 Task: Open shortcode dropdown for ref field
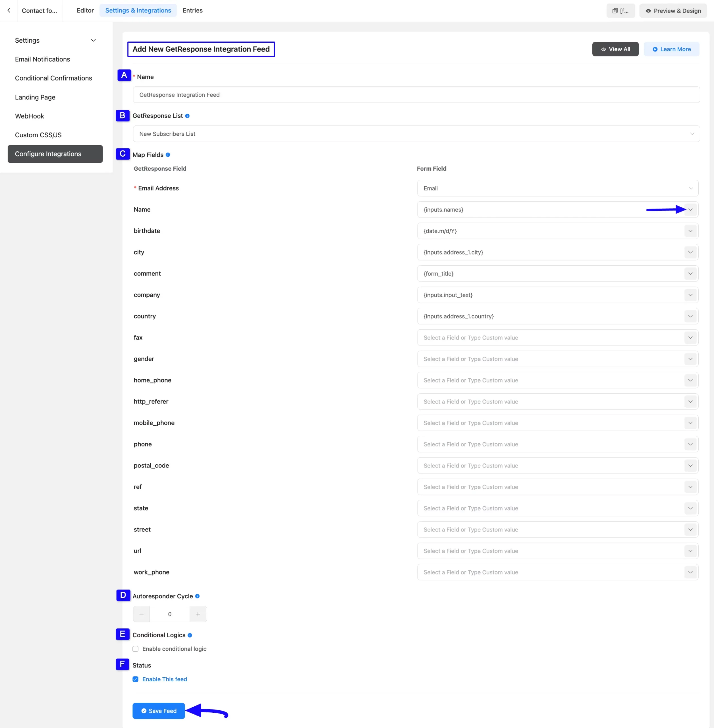[x=690, y=487]
